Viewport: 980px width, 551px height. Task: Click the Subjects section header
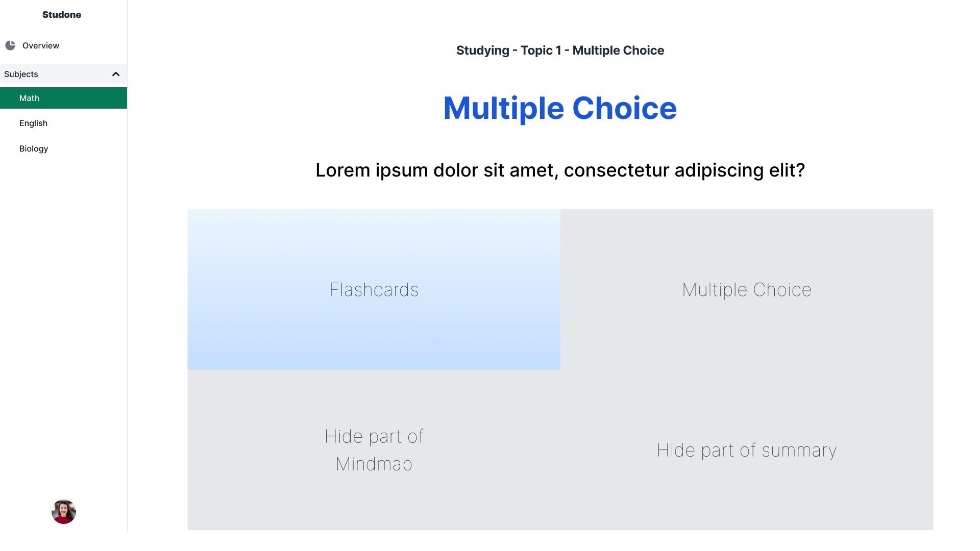[63, 74]
